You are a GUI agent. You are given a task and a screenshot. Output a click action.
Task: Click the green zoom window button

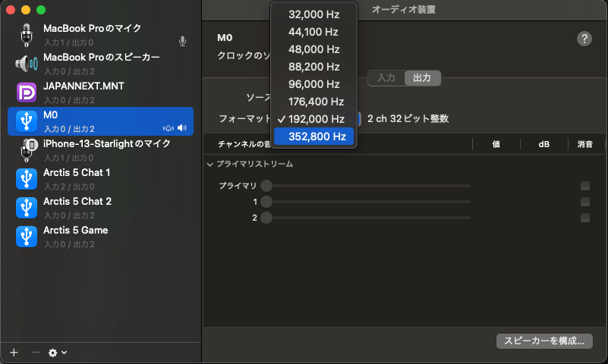41,10
